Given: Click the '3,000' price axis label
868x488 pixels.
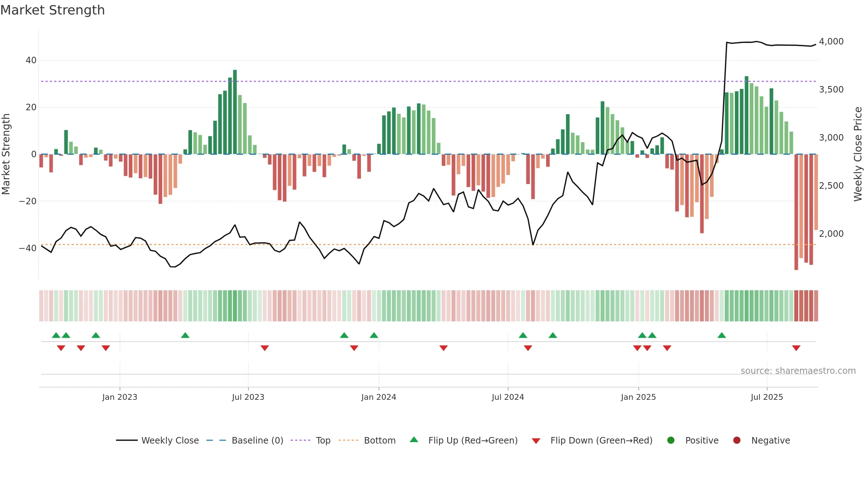Looking at the screenshot, I should coord(831,138).
